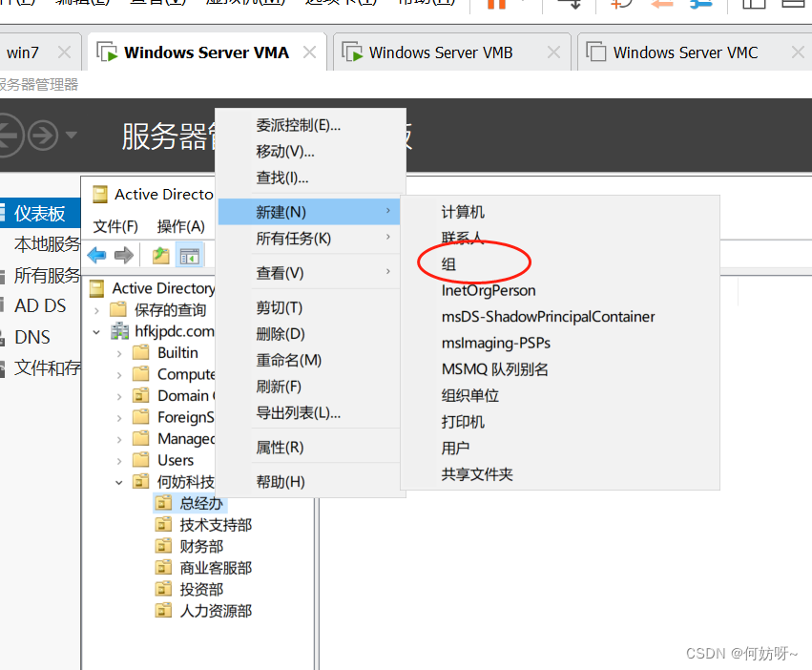Choose 剪切(T) from context menu
This screenshot has height=670, width=812.
tap(280, 307)
